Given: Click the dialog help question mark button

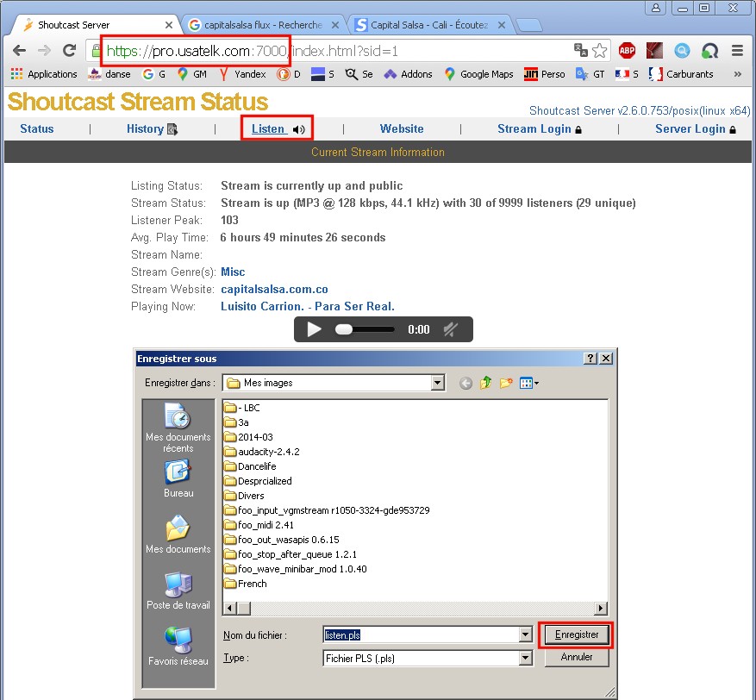Looking at the screenshot, I should (x=590, y=359).
